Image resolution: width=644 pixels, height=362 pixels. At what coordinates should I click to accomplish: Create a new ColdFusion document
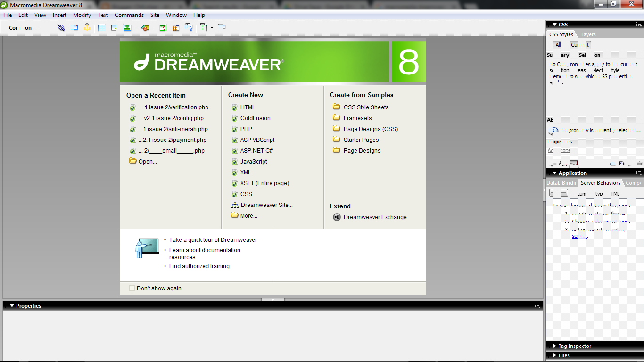click(256, 118)
